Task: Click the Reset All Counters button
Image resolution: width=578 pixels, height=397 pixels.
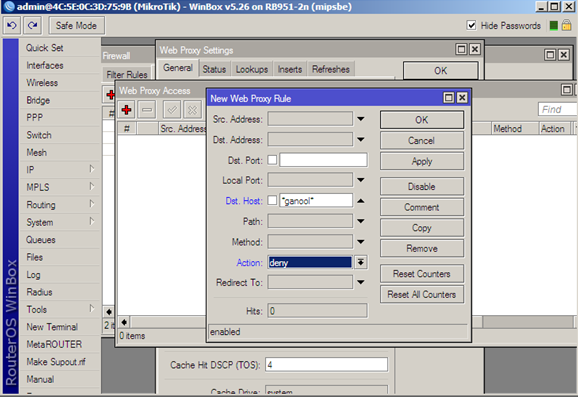Action: (422, 295)
